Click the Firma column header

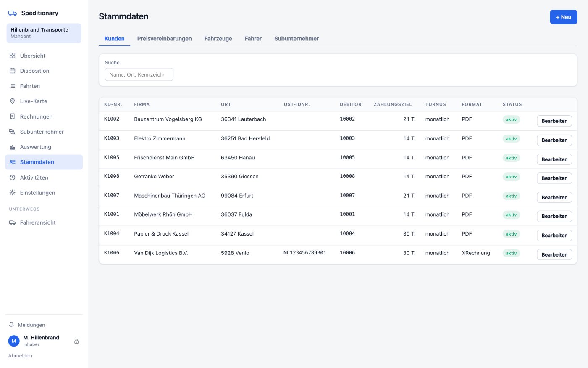pos(142,104)
